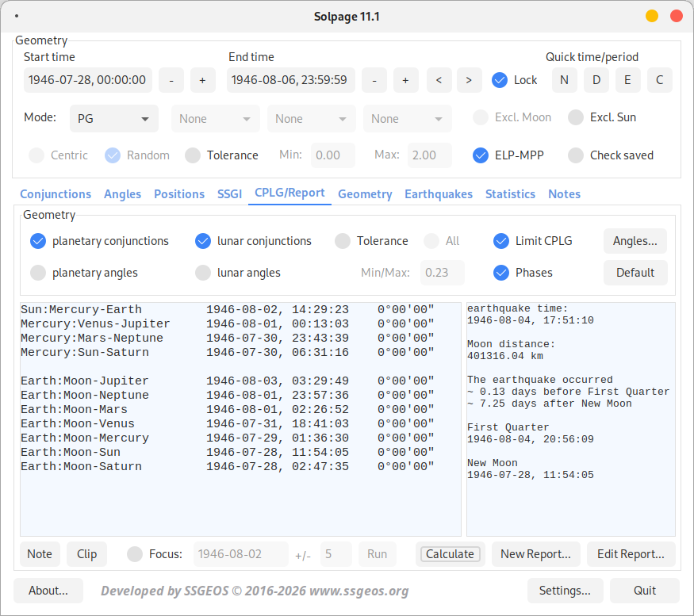Switch to Geometry tab
Image resolution: width=694 pixels, height=616 pixels.
[365, 194]
